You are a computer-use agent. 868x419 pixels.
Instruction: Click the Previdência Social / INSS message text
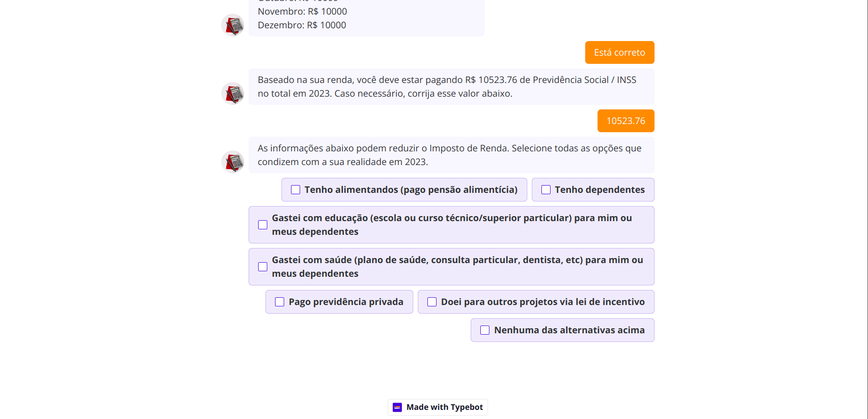coord(447,87)
